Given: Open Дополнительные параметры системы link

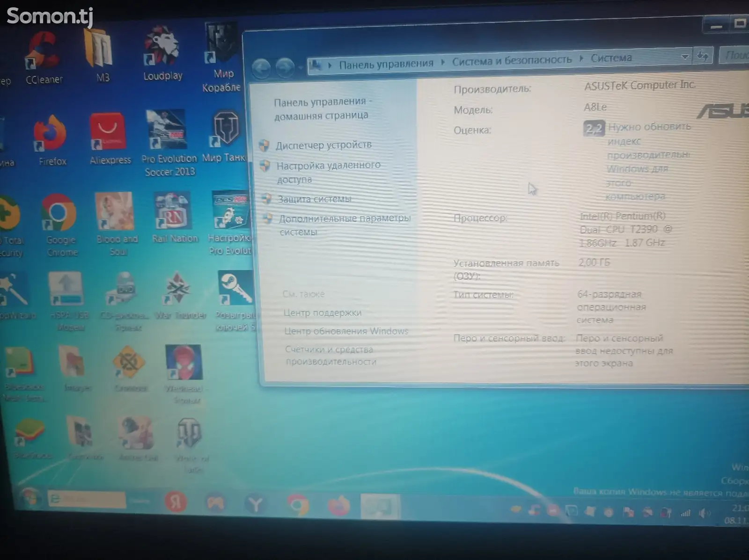Looking at the screenshot, I should [345, 225].
